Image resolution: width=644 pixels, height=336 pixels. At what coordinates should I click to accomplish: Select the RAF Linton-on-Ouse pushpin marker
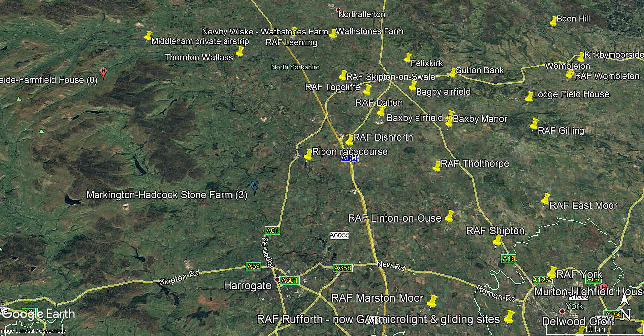(x=450, y=216)
